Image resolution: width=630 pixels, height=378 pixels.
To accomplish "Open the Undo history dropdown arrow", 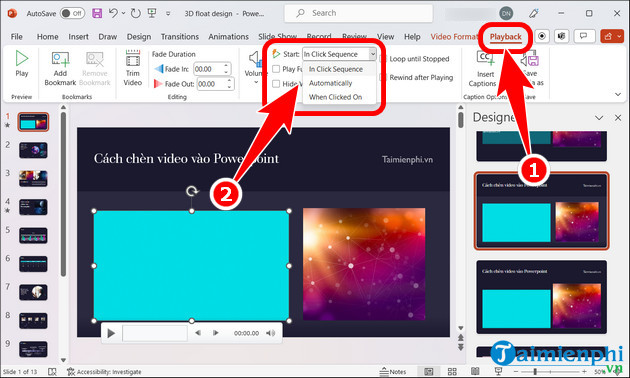I will (x=123, y=13).
